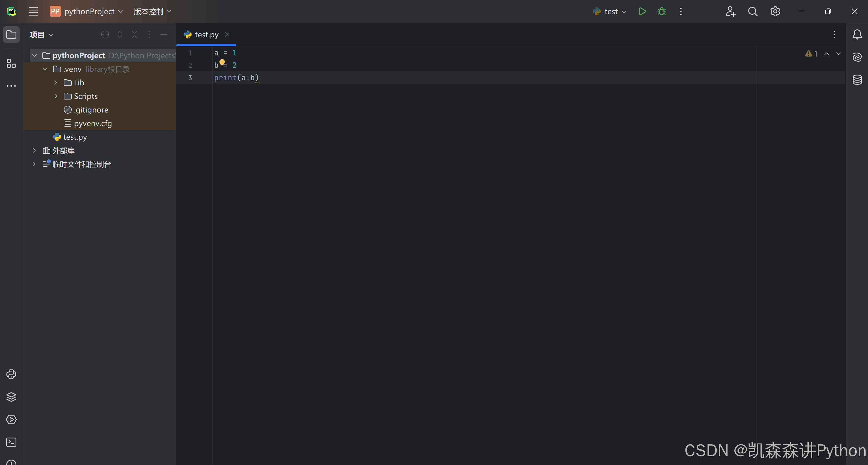The width and height of the screenshot is (868, 465).
Task: Run the test configuration with the green play button
Action: 642,12
